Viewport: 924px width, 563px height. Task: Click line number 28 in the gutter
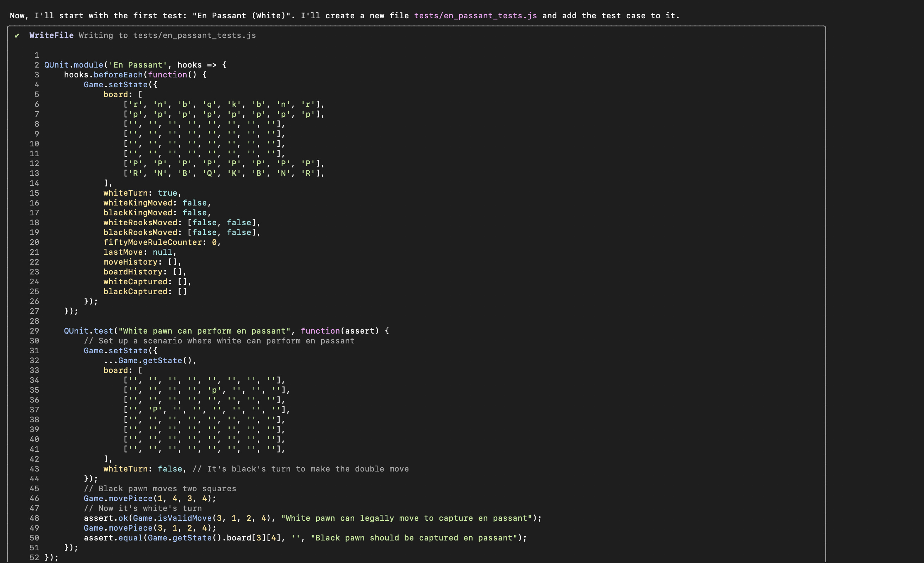pos(34,321)
